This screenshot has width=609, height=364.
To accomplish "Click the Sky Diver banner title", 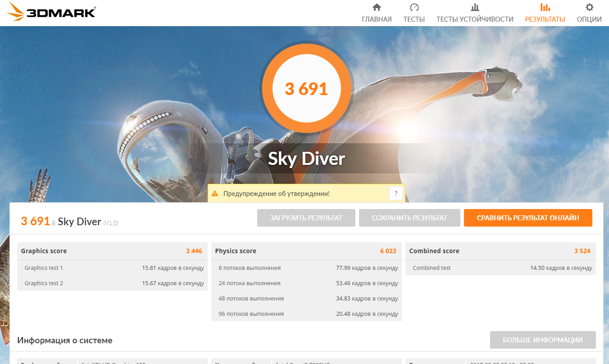I will (306, 159).
